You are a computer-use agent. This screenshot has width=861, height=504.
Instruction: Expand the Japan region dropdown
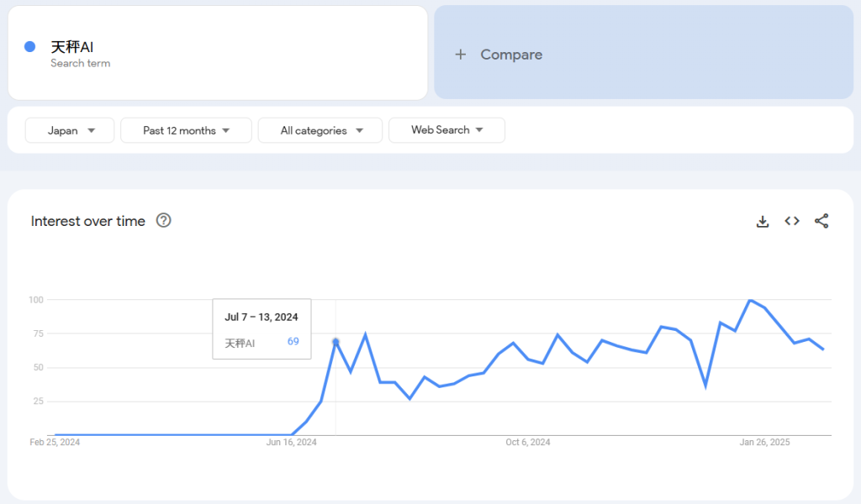[x=70, y=130]
